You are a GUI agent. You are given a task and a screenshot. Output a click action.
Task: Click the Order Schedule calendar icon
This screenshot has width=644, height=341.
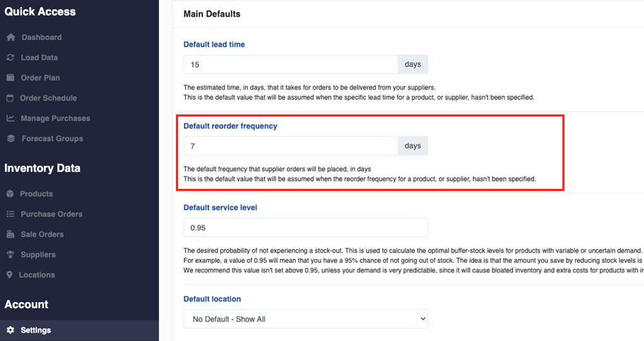point(10,98)
